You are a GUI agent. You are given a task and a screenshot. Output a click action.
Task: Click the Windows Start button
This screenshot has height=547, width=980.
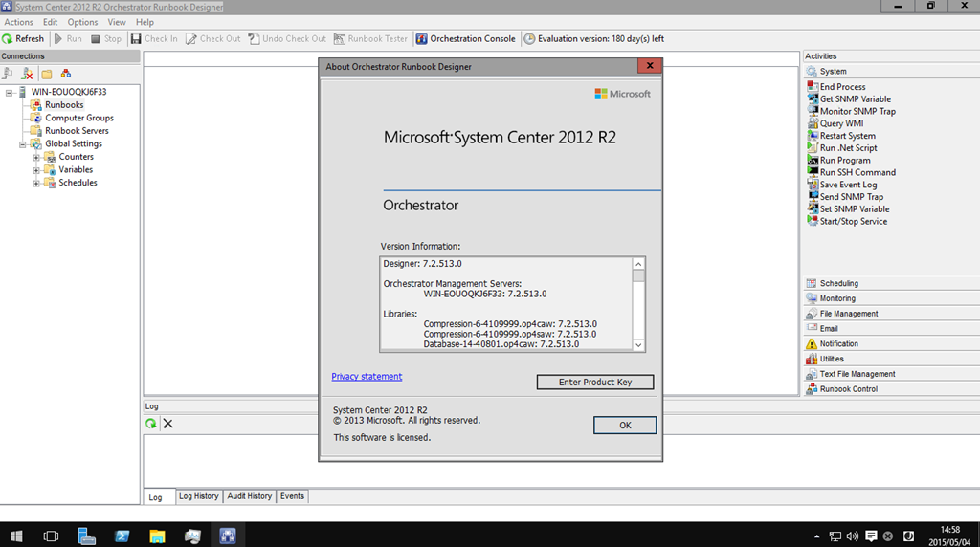click(17, 536)
